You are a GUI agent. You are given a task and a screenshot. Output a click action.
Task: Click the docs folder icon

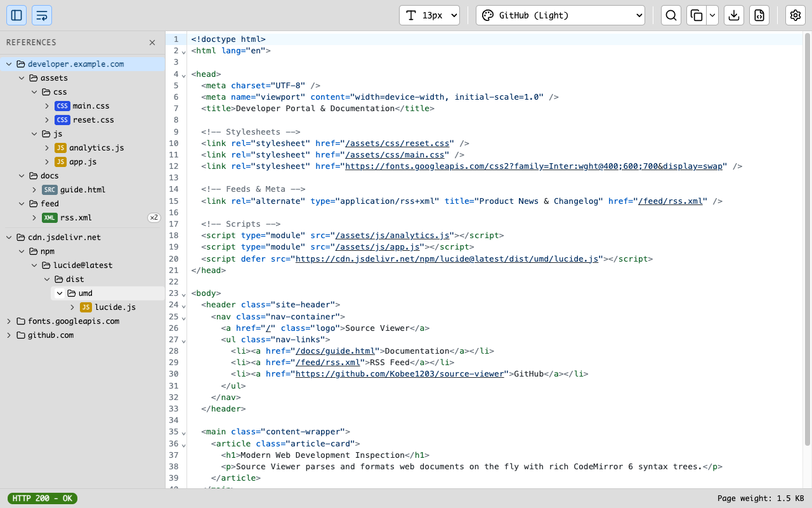point(34,176)
